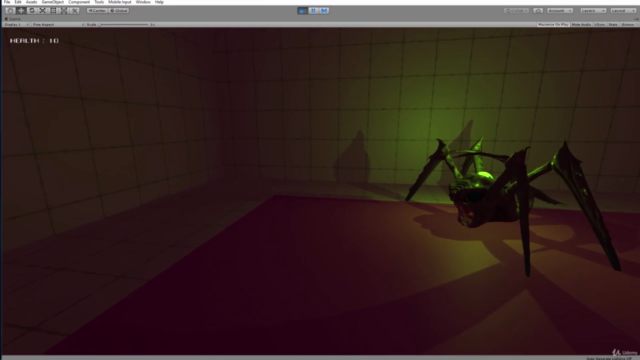Toggle Global handle rotation button

[x=119, y=11]
